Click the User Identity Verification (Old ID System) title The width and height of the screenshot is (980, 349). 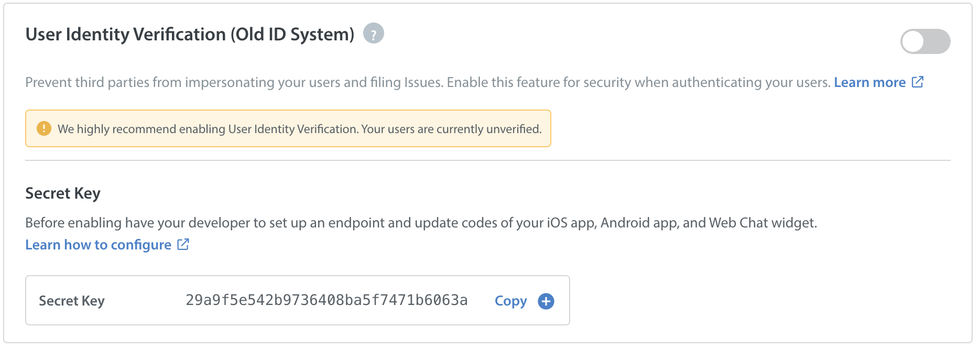click(190, 35)
